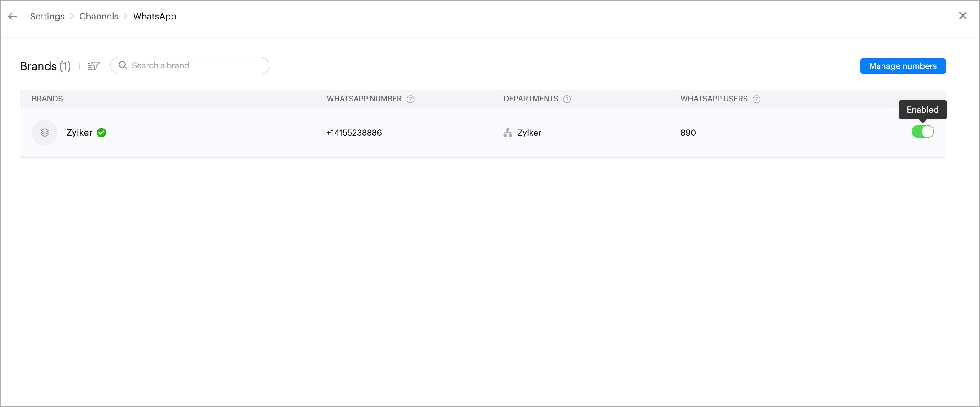Viewport: 980px width, 407px height.
Task: Focus the Search a brand field
Action: (198, 65)
